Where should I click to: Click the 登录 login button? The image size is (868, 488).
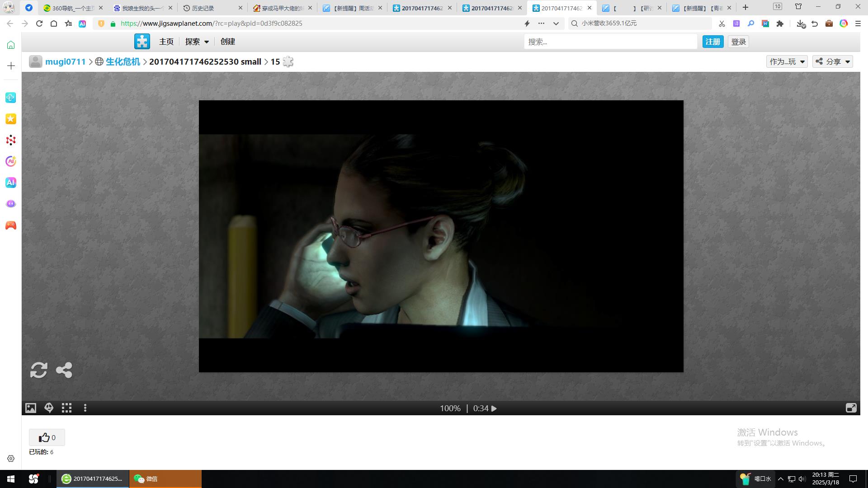click(x=739, y=42)
